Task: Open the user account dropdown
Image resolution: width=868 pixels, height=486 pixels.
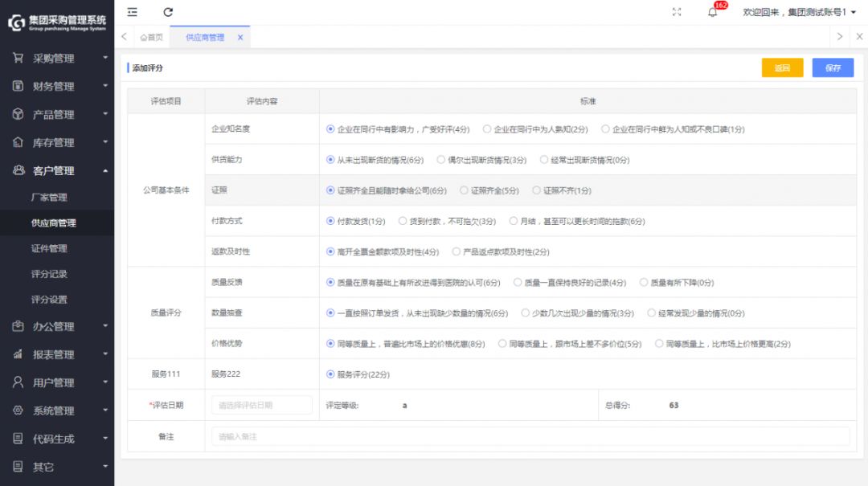Action: tap(799, 12)
